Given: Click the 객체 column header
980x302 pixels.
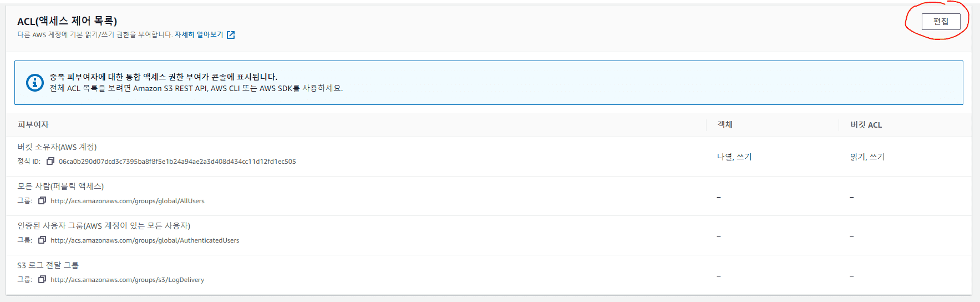Looking at the screenshot, I should 725,125.
